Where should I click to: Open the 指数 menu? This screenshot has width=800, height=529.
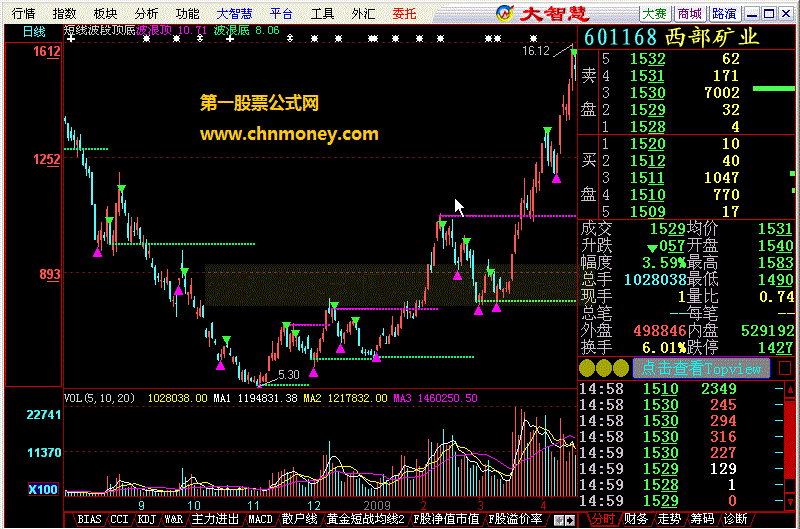pyautogui.click(x=64, y=13)
